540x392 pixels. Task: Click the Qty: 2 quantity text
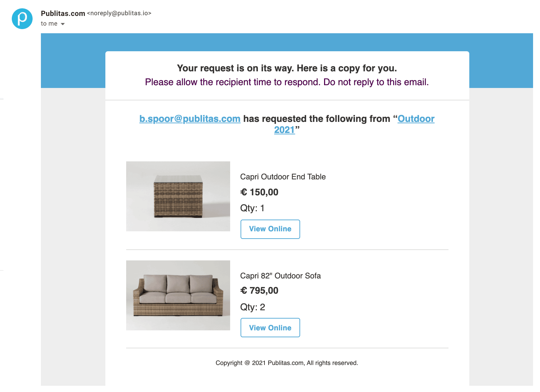[x=253, y=307]
